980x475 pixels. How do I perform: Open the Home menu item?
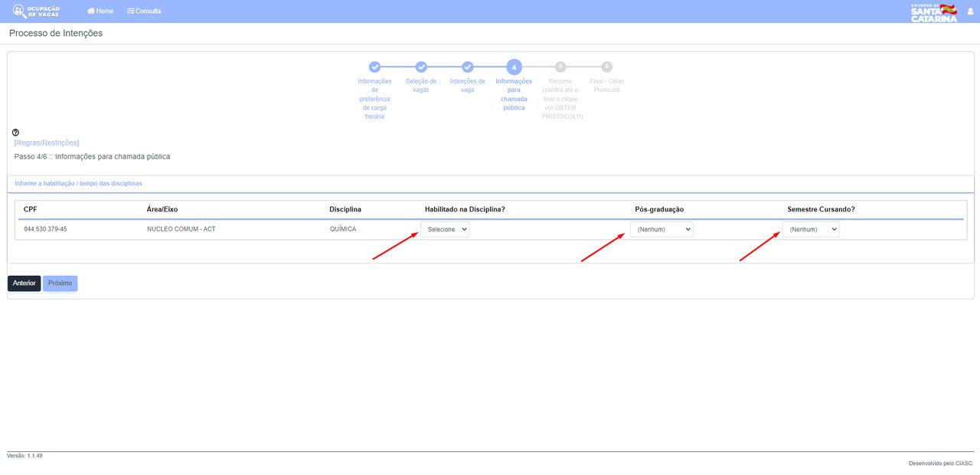coord(100,11)
